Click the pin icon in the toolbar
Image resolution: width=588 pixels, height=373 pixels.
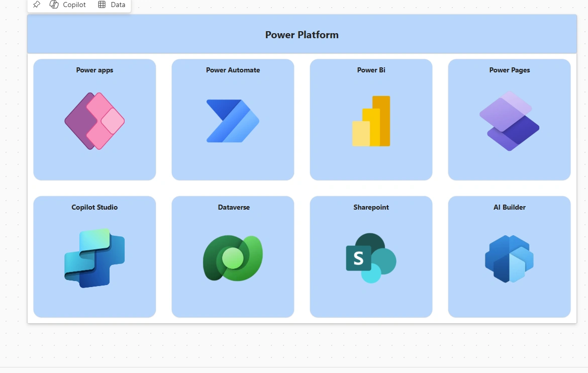(x=36, y=5)
